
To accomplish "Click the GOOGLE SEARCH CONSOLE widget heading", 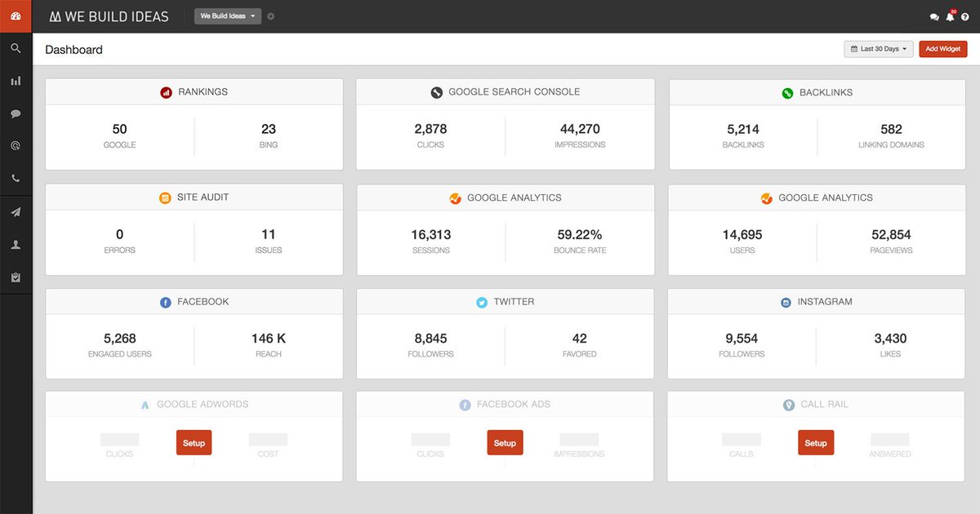I will (514, 92).
